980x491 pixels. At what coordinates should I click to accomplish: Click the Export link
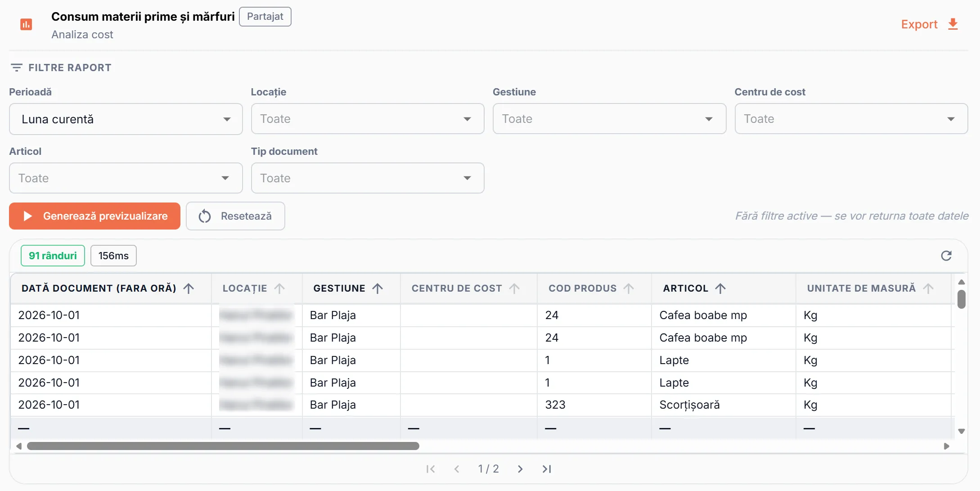(x=919, y=24)
